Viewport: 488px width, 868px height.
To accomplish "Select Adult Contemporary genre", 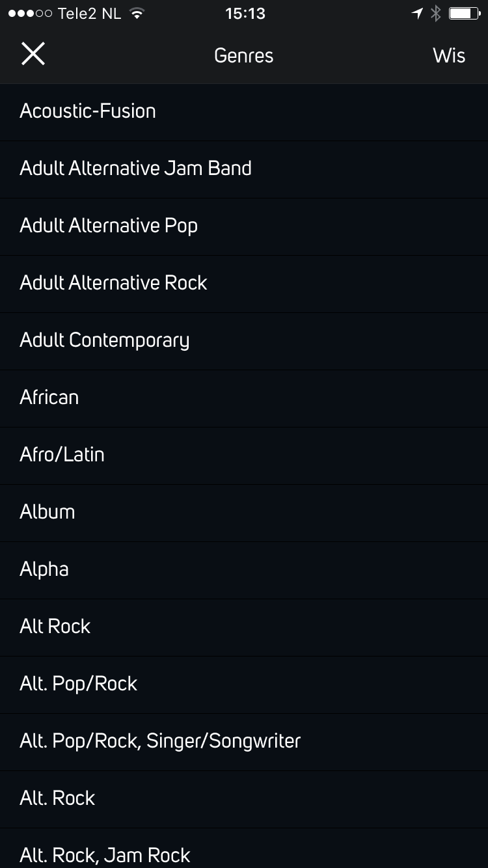I will tap(244, 341).
